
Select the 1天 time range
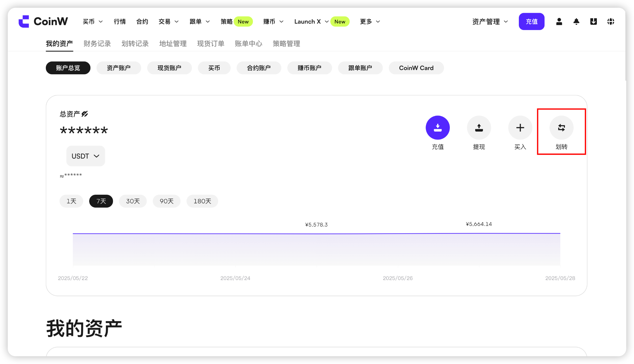tap(72, 201)
